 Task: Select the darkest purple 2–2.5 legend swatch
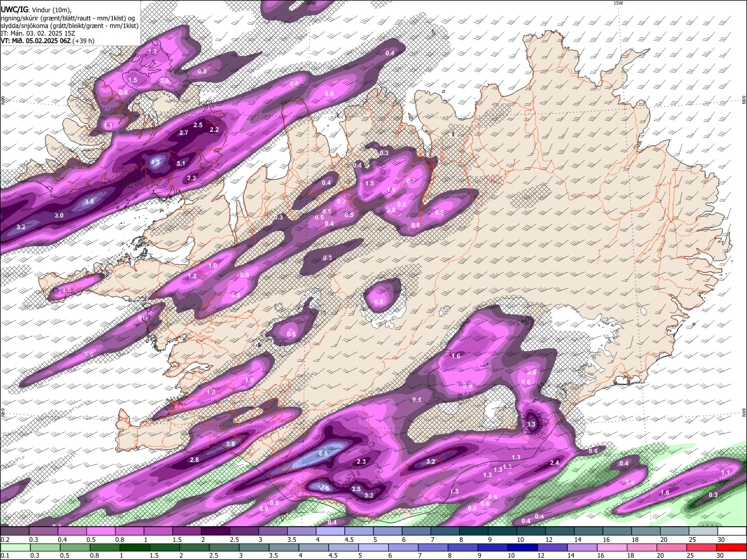(x=216, y=531)
